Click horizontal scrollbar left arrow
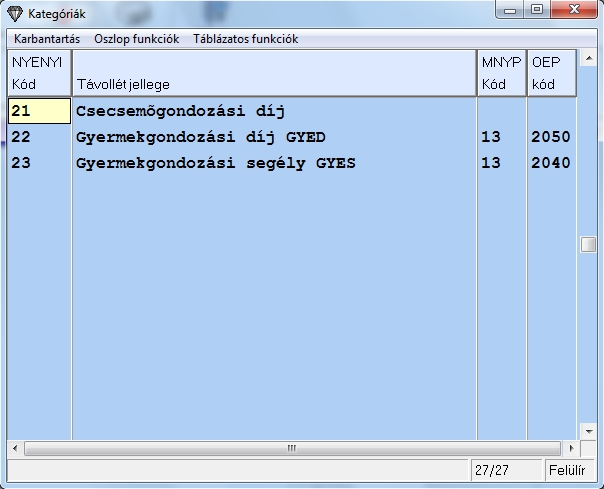This screenshot has width=604, height=489. click(x=14, y=448)
